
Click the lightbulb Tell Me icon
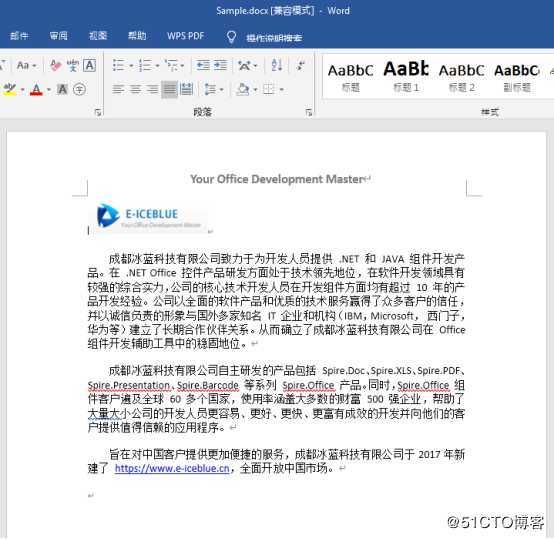(231, 37)
